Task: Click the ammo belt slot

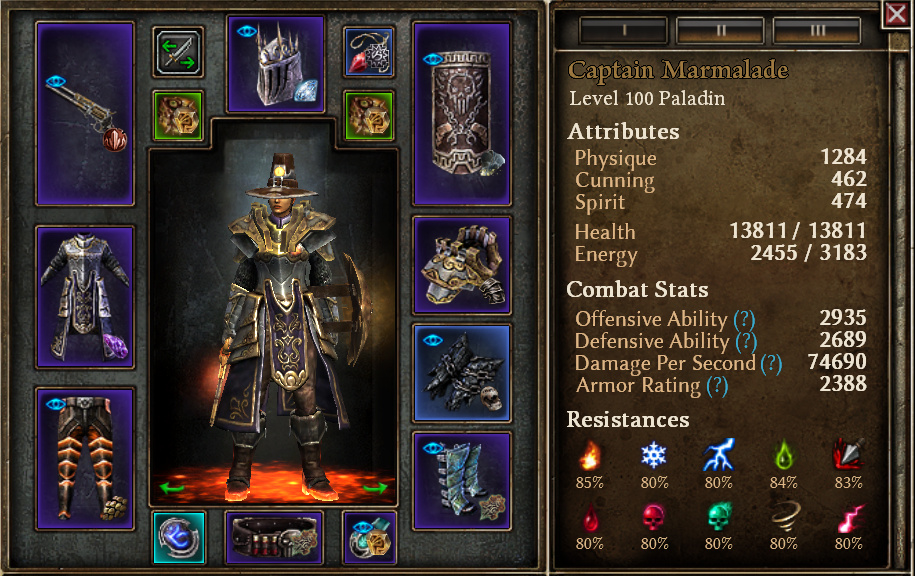Action: point(274,537)
